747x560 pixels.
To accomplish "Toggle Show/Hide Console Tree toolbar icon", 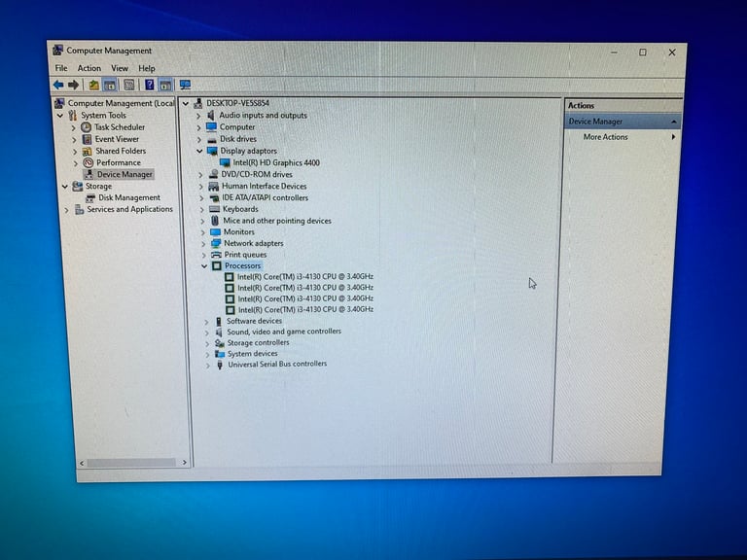I will [110, 85].
